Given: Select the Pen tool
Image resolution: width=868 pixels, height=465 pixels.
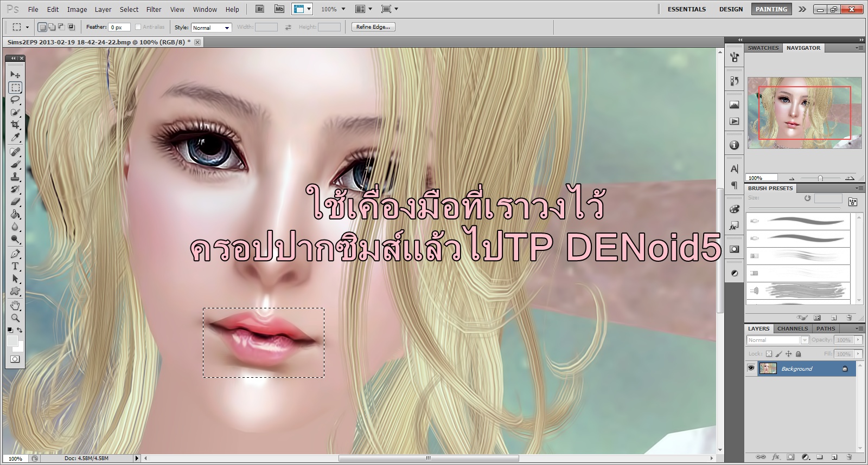Looking at the screenshot, I should [x=15, y=254].
